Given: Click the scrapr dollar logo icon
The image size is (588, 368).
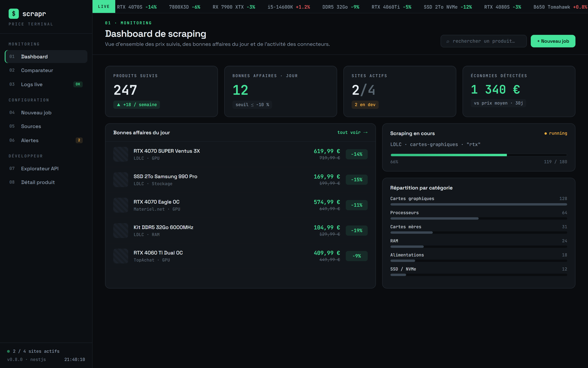Looking at the screenshot, I should point(14,14).
